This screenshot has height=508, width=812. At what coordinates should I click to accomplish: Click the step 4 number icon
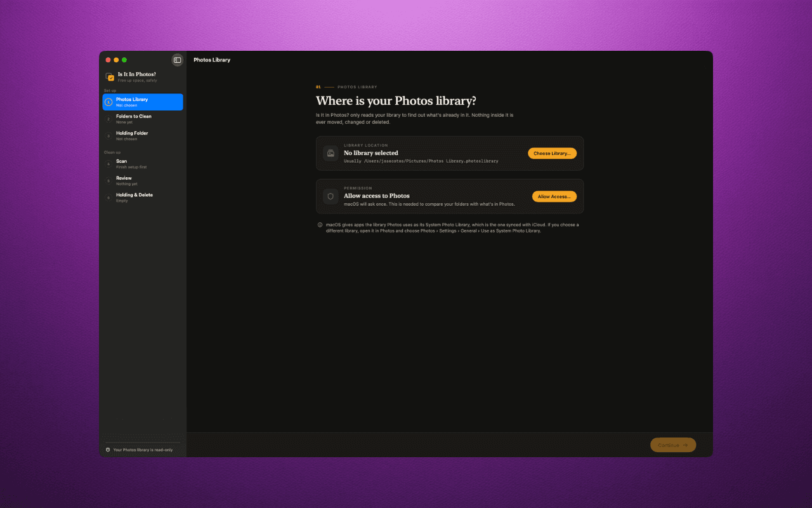point(108,164)
